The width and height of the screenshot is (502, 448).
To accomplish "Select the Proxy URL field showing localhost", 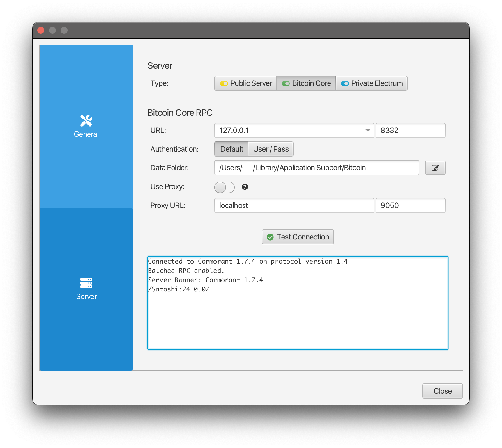I will tap(294, 205).
